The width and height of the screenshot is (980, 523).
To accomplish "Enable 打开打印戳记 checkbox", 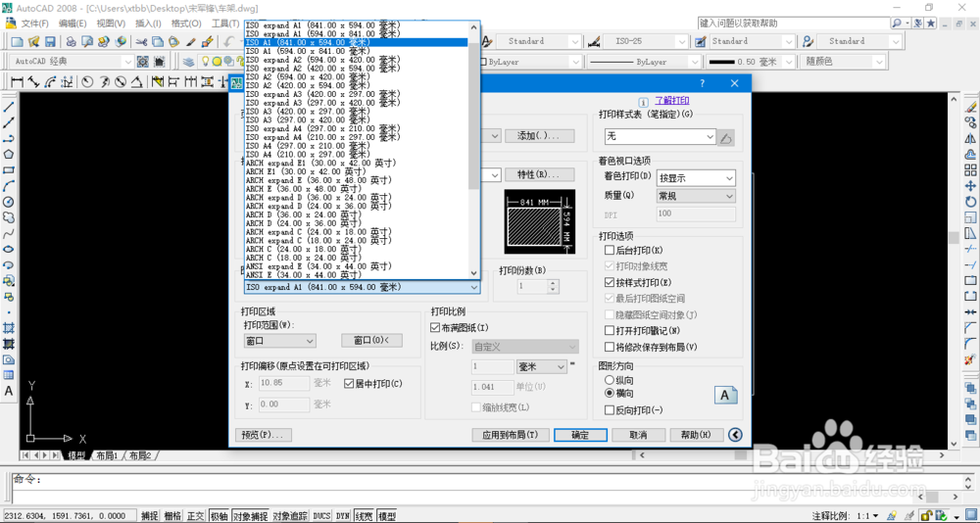I will pos(610,330).
